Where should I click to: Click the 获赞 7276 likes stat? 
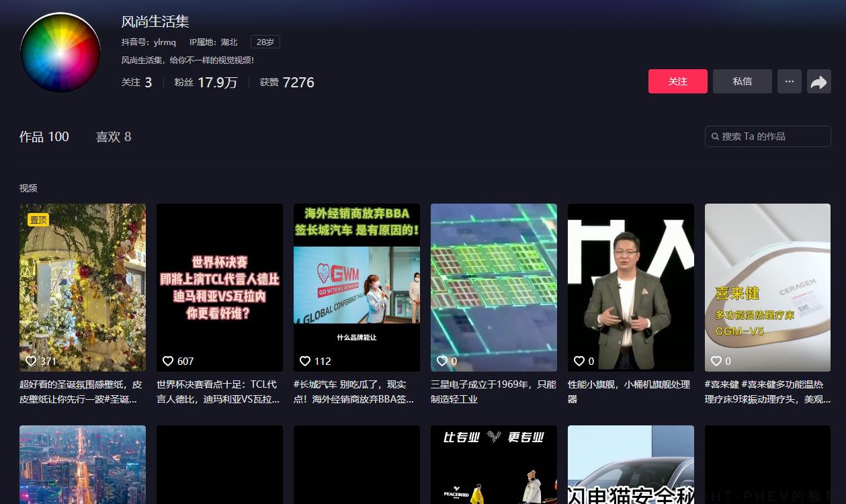click(x=287, y=82)
